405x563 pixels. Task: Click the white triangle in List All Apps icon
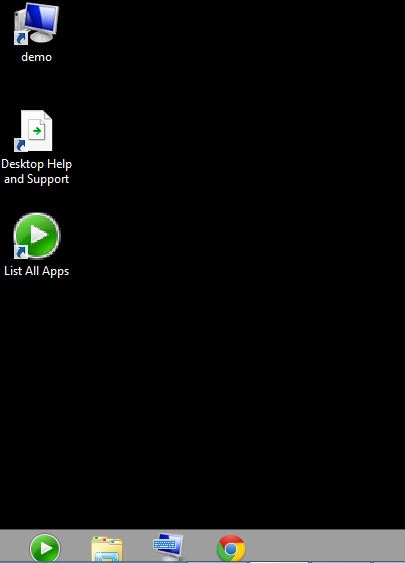tap(38, 235)
